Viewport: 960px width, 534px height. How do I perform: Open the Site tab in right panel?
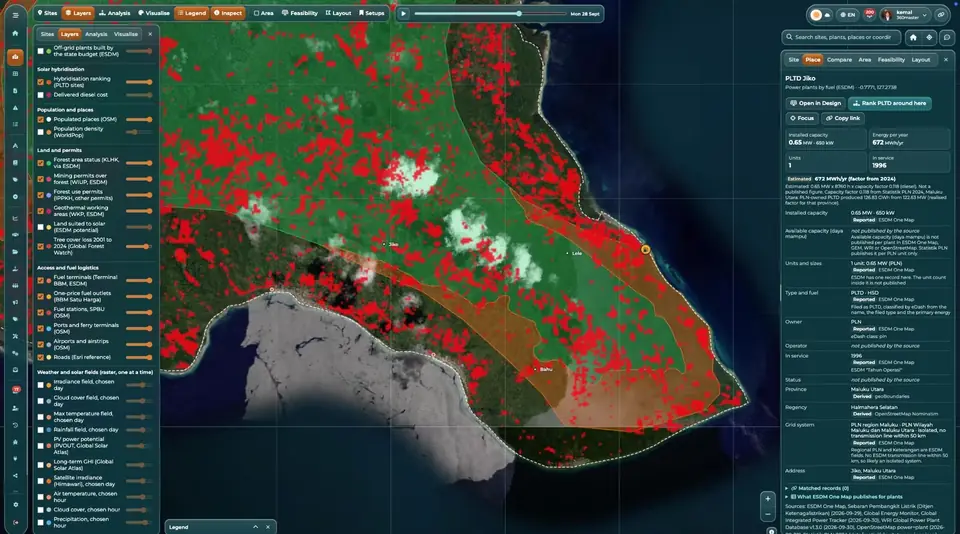point(793,59)
